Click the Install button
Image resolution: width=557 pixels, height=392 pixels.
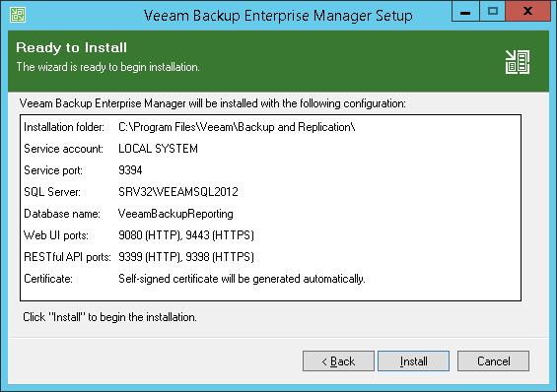tap(413, 361)
